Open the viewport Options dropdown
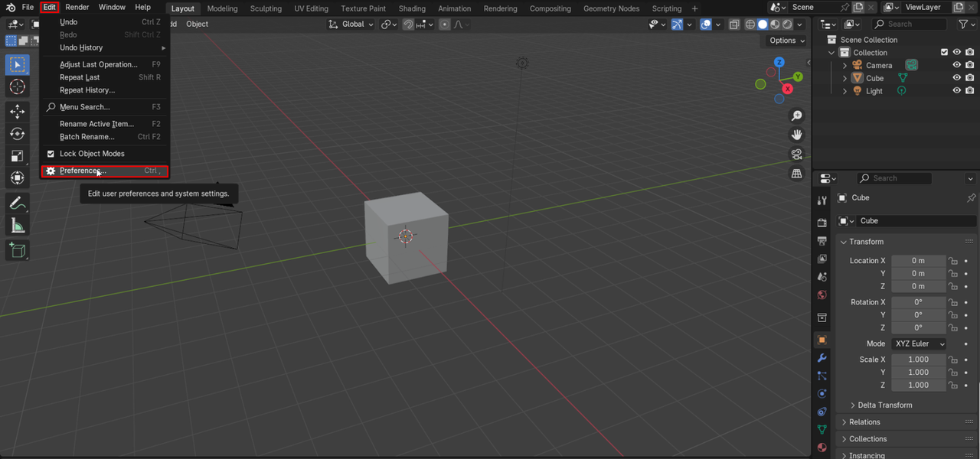 pos(786,41)
